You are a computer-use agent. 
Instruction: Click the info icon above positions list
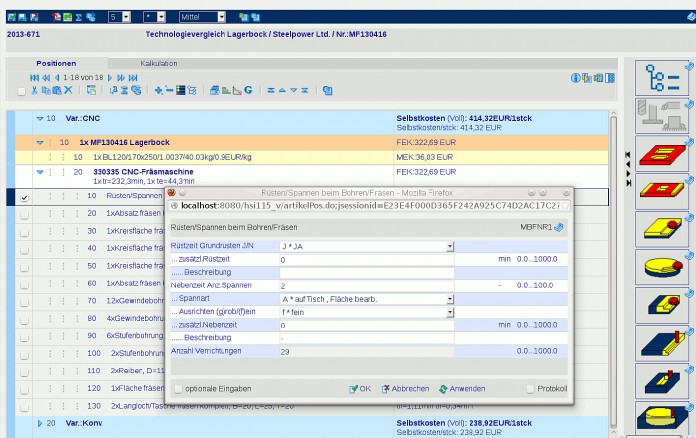575,78
